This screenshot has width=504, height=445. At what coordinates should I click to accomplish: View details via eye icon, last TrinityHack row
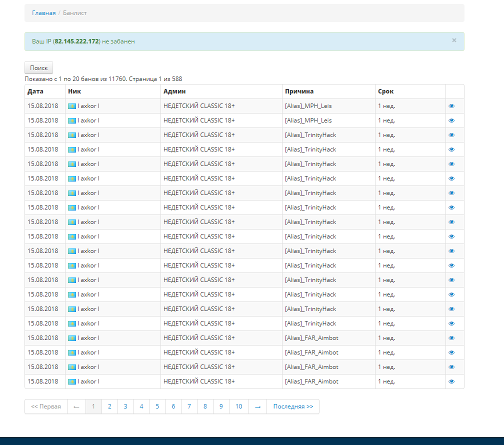[451, 323]
